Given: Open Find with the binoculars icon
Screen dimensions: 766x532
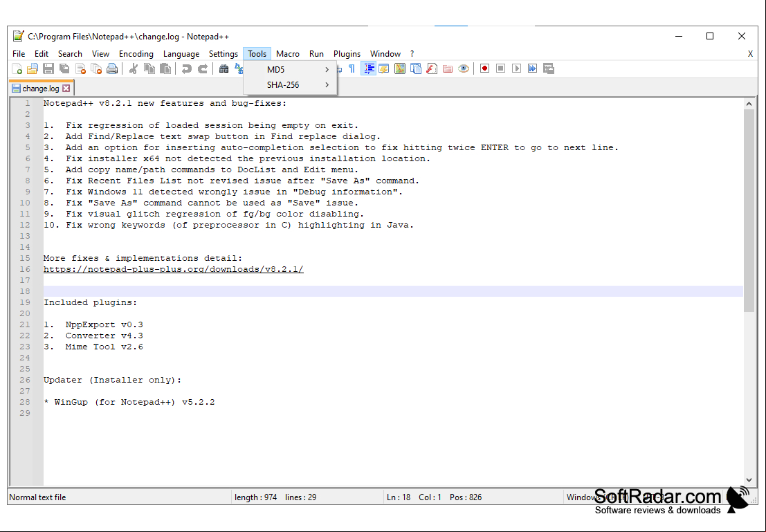Looking at the screenshot, I should [x=224, y=69].
